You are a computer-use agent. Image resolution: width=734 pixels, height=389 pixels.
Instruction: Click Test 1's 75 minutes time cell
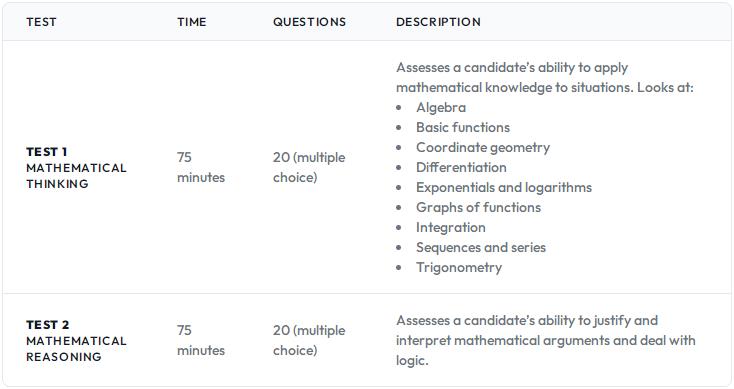(x=201, y=167)
